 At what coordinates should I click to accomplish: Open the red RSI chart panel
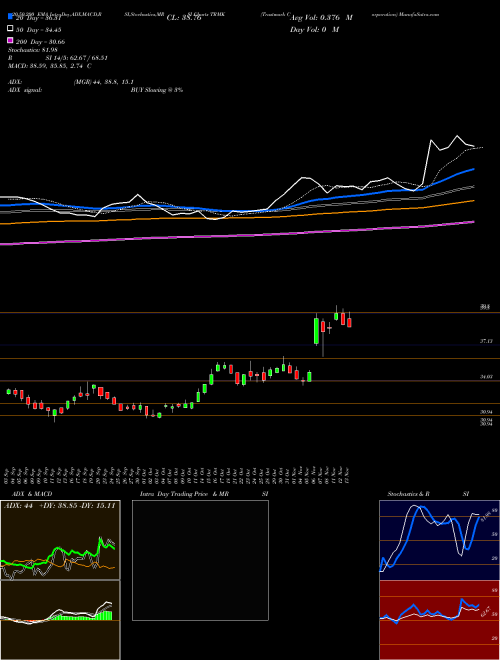click(439, 620)
